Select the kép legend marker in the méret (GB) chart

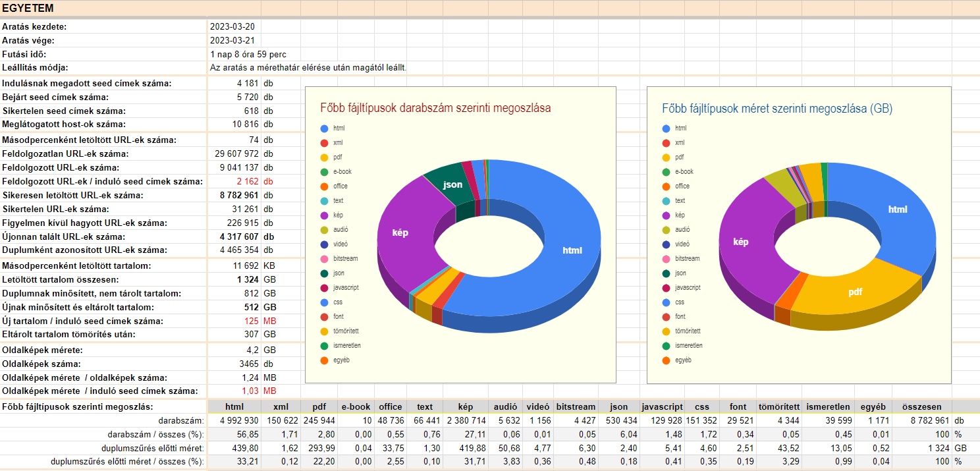666,215
